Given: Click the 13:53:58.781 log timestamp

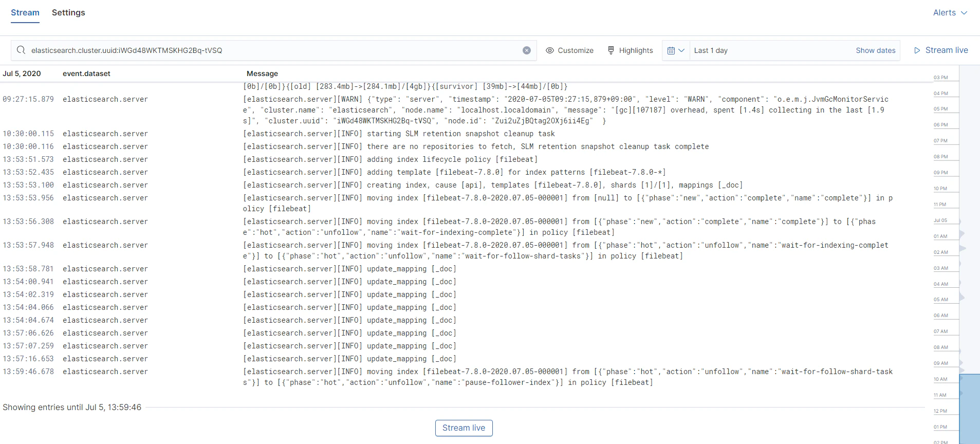Looking at the screenshot, I should click(x=28, y=269).
